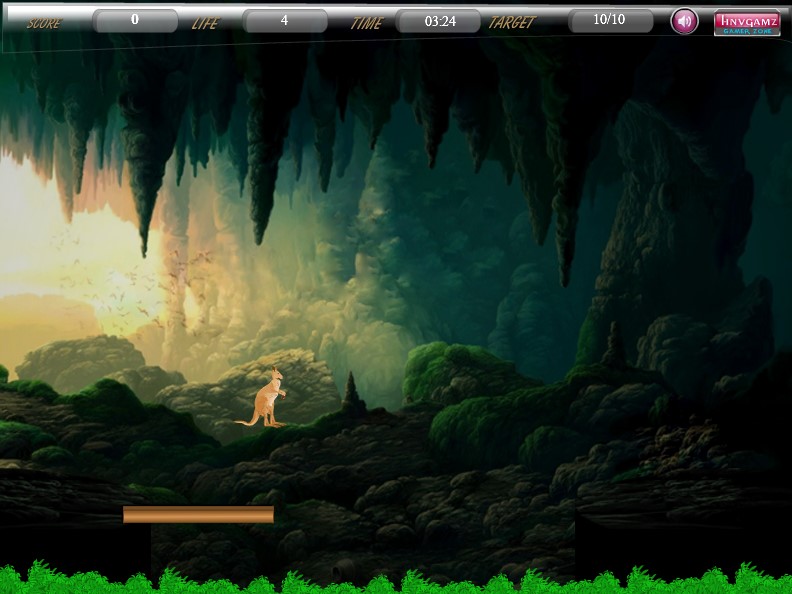Image resolution: width=792 pixels, height=594 pixels.
Task: Click the TARGET label
Action: tap(512, 22)
